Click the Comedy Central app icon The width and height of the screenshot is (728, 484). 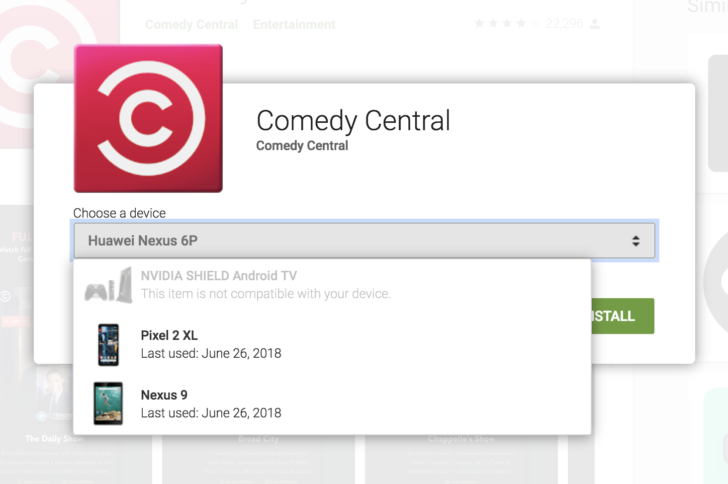(x=148, y=118)
